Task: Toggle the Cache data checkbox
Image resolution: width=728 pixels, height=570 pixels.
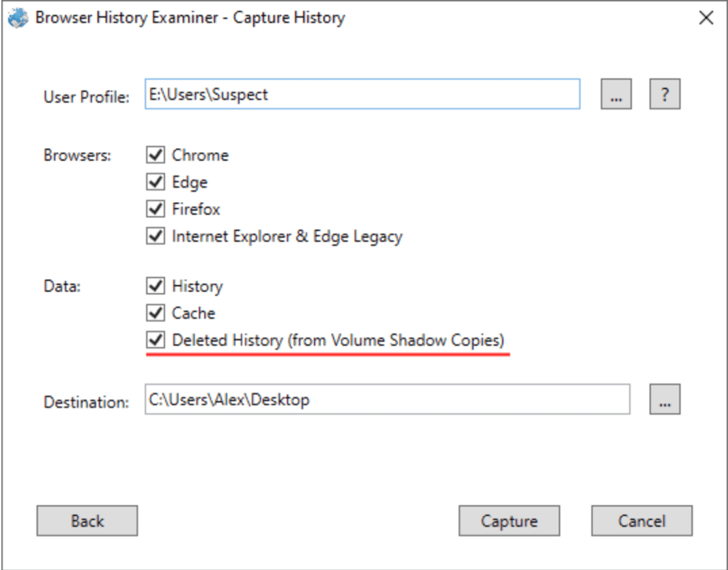Action: (156, 313)
